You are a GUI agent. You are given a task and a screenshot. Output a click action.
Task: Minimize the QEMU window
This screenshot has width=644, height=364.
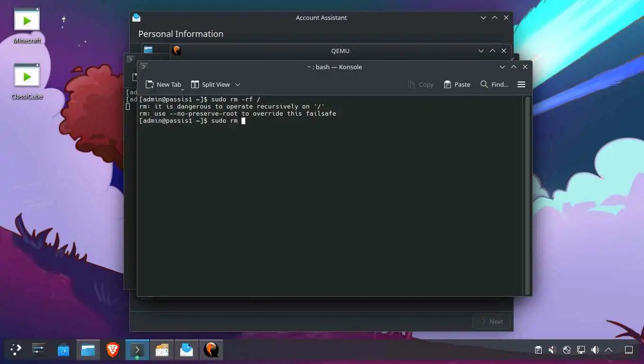(481, 51)
